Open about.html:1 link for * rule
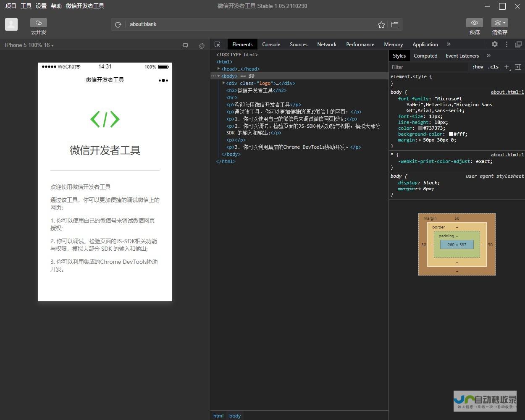This screenshot has height=420, width=525. point(507,155)
